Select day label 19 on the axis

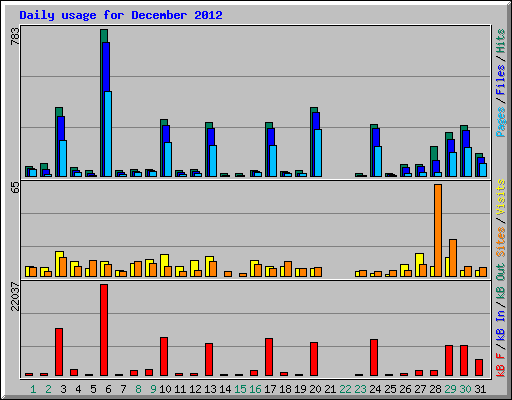(x=300, y=389)
